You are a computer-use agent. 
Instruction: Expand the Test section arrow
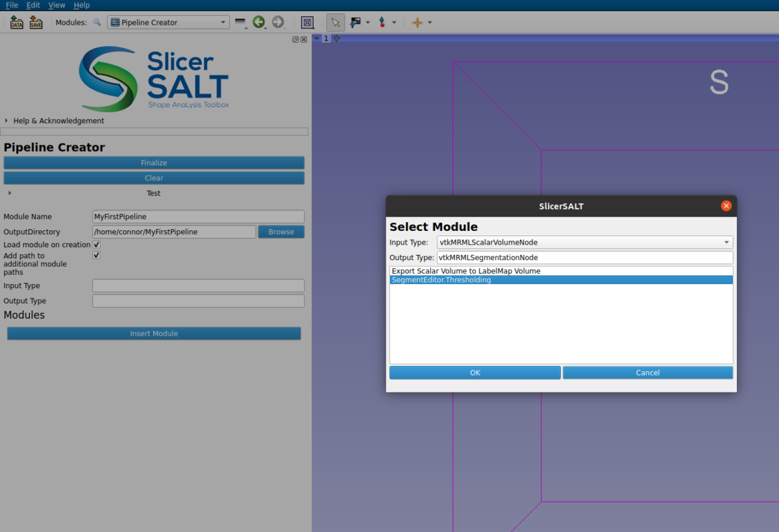pyautogui.click(x=9, y=193)
